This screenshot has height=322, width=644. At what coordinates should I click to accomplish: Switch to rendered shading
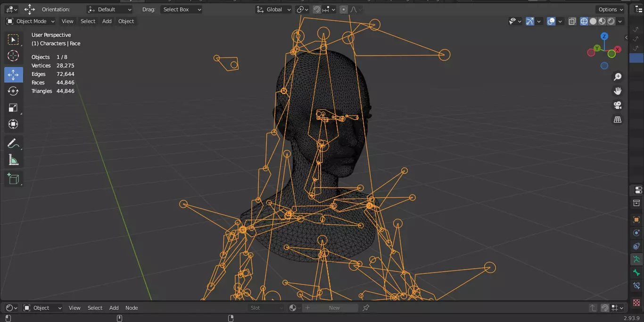click(x=611, y=21)
